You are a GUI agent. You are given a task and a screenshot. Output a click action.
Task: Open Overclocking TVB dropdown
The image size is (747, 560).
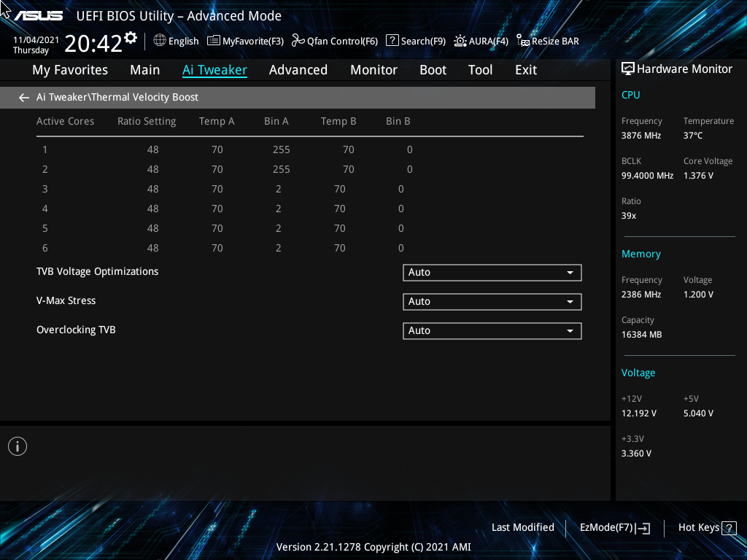492,331
